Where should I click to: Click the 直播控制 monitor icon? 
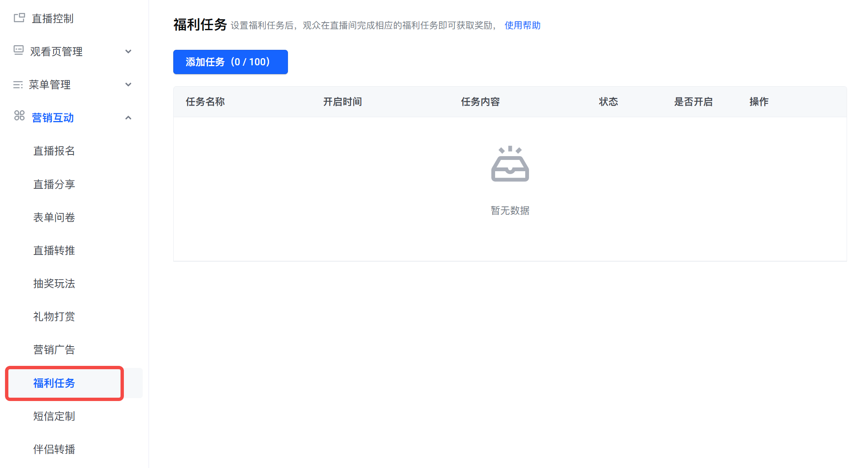point(19,18)
